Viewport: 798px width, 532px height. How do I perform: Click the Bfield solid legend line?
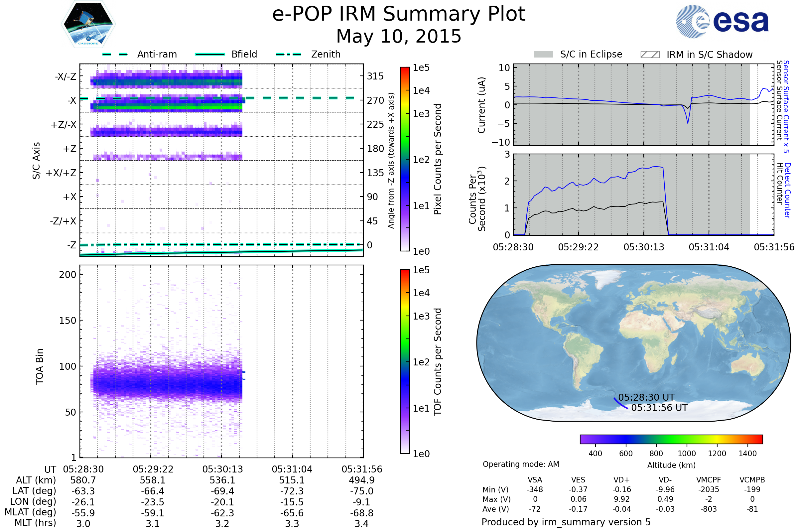pos(210,54)
